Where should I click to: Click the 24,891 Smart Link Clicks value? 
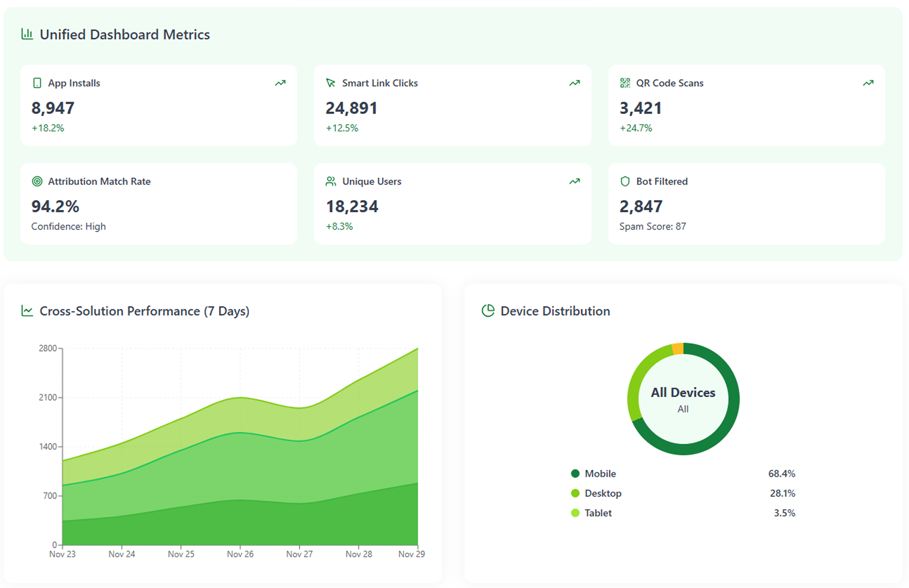click(x=351, y=108)
